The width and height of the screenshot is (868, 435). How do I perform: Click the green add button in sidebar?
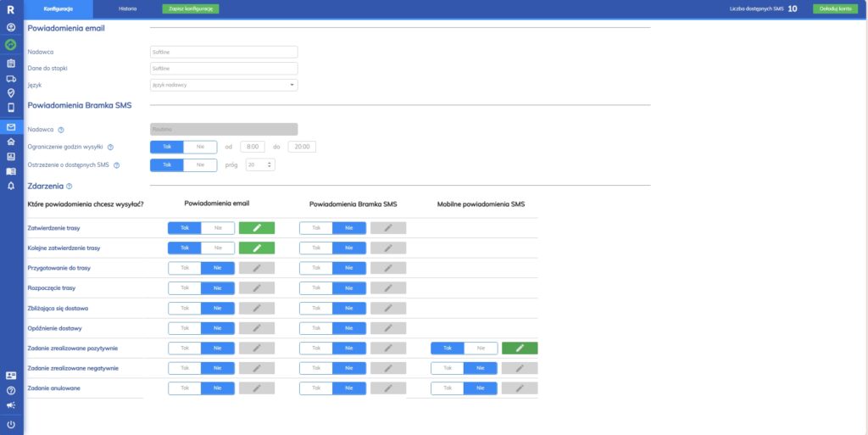point(11,44)
